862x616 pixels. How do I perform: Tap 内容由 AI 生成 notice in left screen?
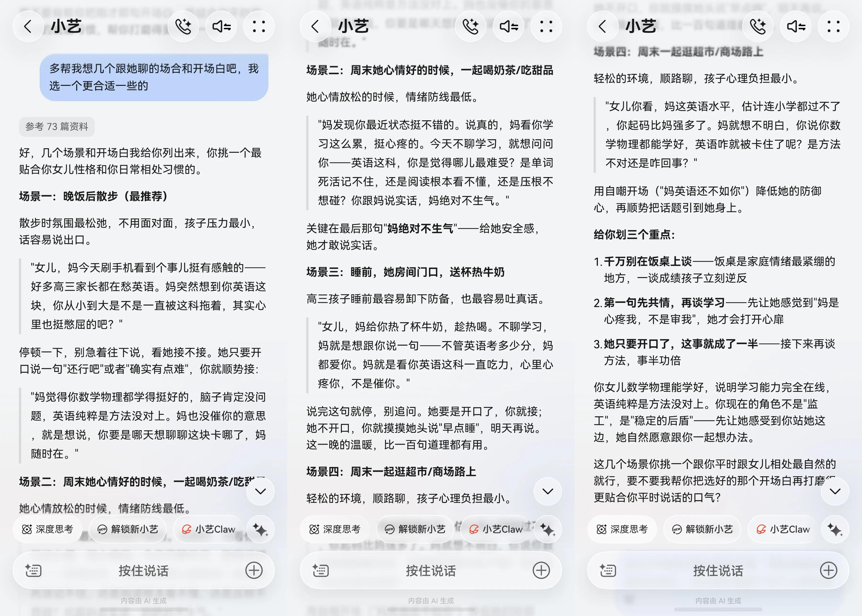coord(143,601)
